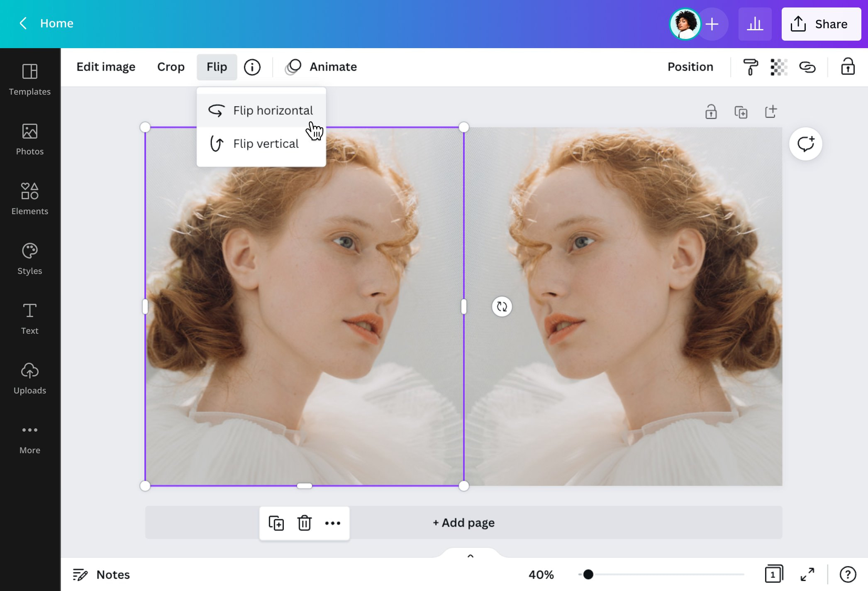Switch to the Crop tool in the top bar
The height and width of the screenshot is (591, 868).
point(171,66)
